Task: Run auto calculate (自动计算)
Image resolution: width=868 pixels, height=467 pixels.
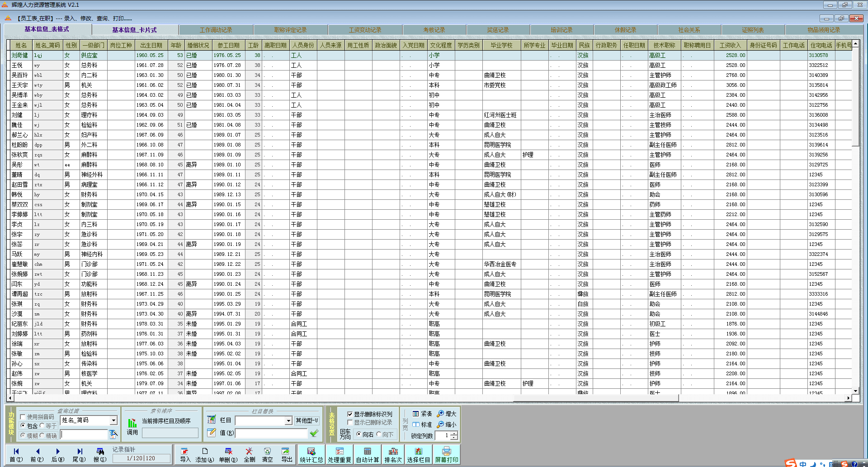Action: point(368,454)
